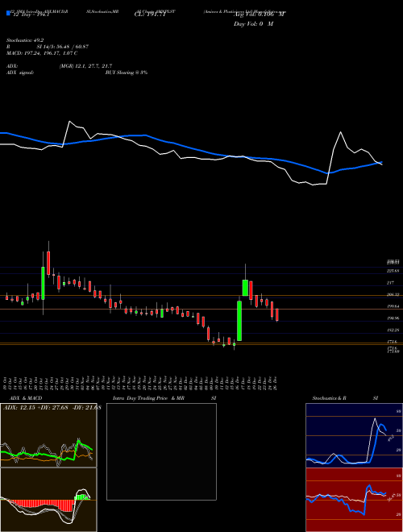403x532 pixels.
Task: Open the ADX & MACD indicator panel
Action: [48, 435]
